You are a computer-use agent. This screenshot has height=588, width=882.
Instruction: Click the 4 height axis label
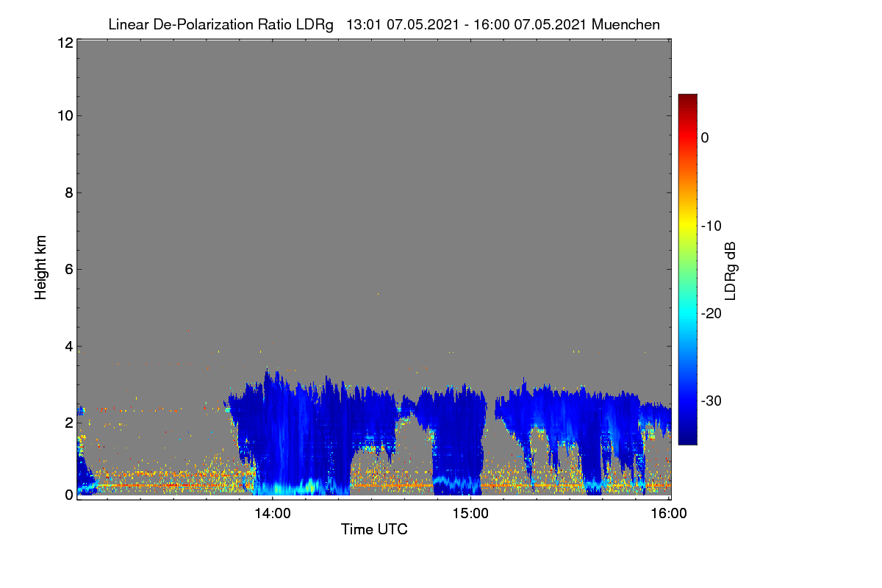[68, 346]
